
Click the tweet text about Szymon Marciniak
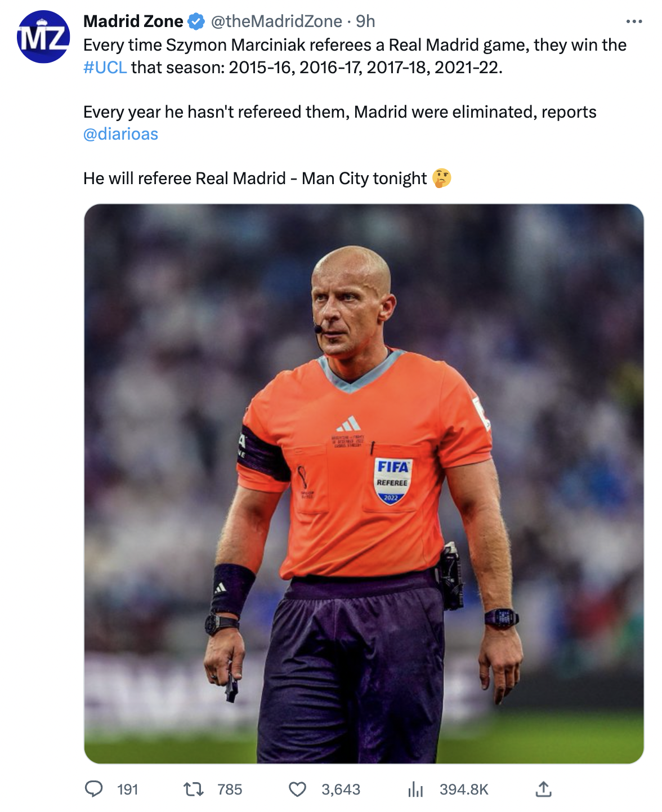[x=355, y=45]
